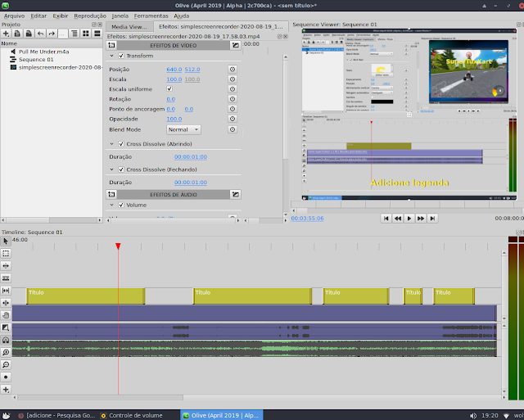This screenshot has width=524, height=420.
Task: Click Abrindo duration 00:00:01:00 value
Action: 191,156
